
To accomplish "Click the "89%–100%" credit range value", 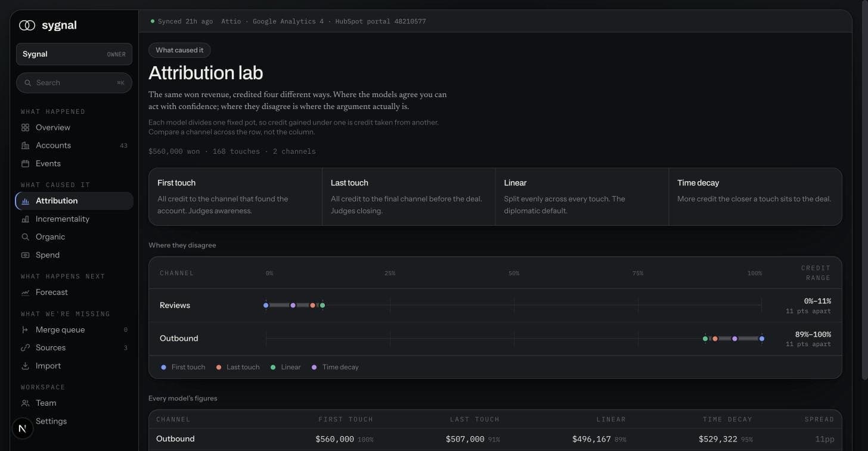I will (813, 335).
